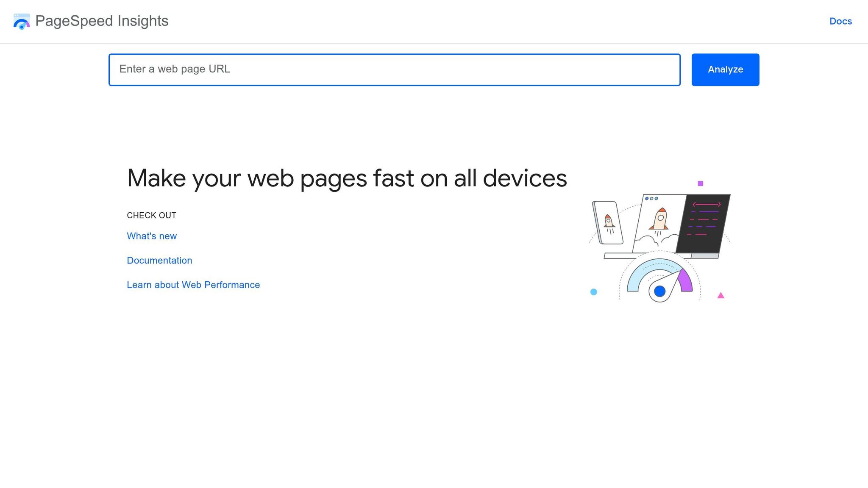The width and height of the screenshot is (868, 488).
Task: Click inside the web page URL field
Action: coord(394,69)
